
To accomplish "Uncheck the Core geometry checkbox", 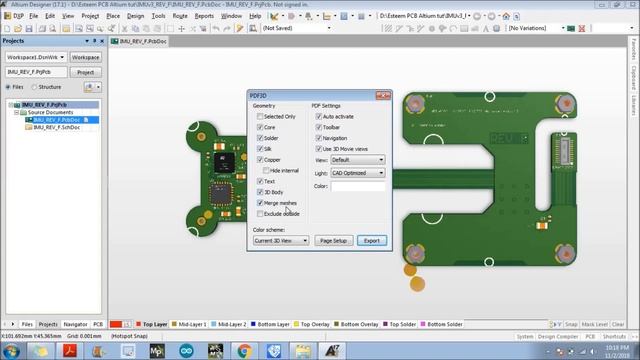I will 260,127.
